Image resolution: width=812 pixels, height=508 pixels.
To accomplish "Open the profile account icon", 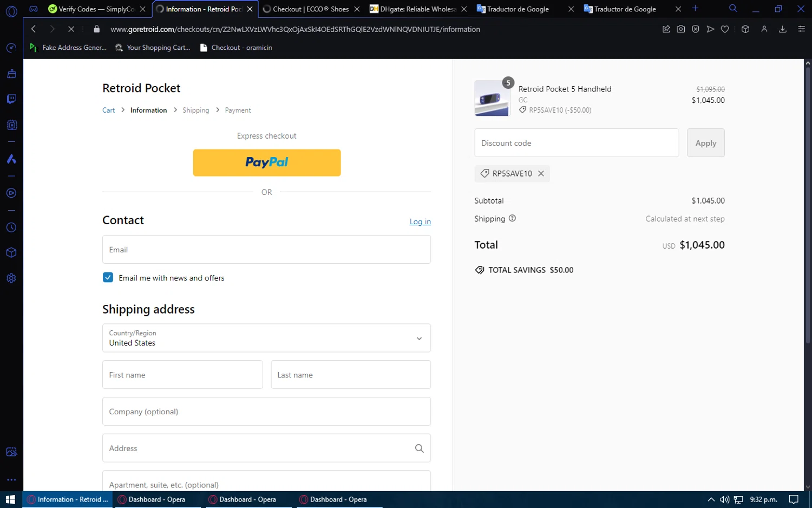I will click(x=764, y=29).
